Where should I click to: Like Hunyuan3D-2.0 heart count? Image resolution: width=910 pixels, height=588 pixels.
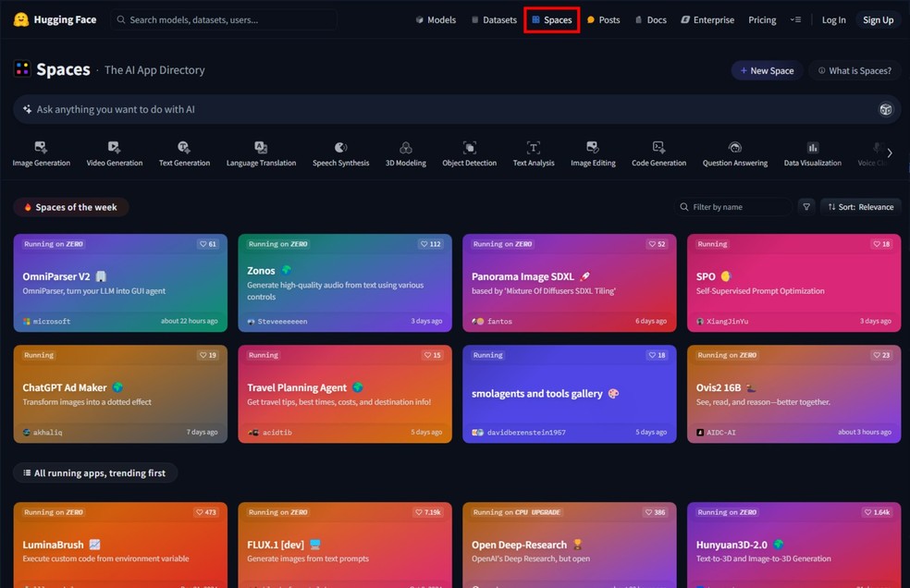[877, 512]
